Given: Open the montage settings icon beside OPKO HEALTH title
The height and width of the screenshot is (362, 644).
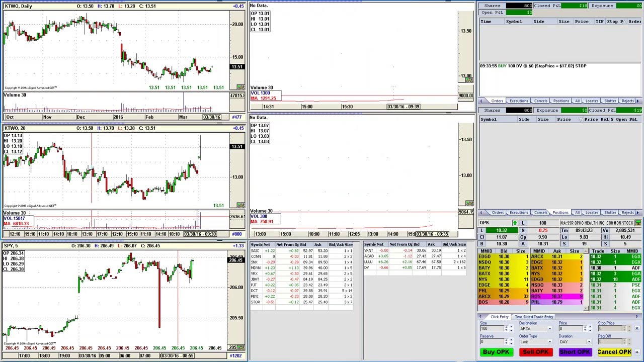Looking at the screenshot, I should click(x=638, y=223).
